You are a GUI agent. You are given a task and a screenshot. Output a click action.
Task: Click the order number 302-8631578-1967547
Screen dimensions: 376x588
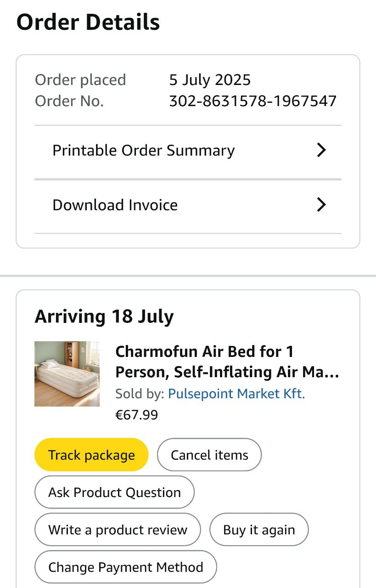coord(253,101)
